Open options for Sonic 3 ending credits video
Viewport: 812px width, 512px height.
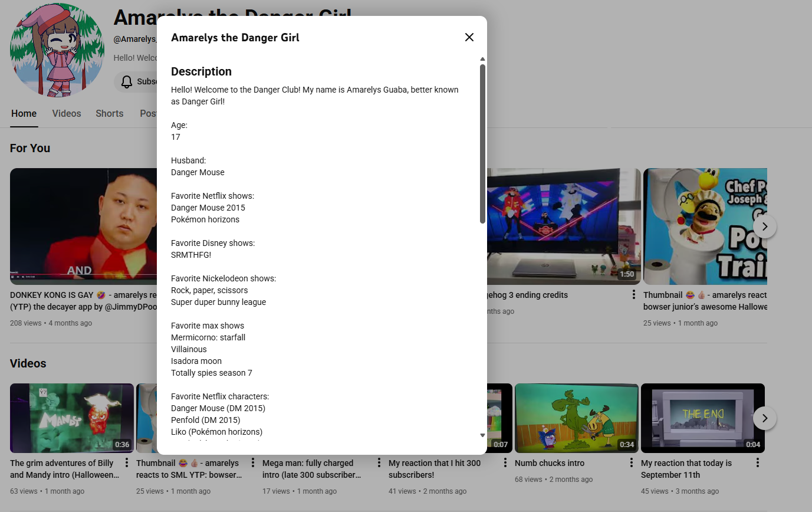634,294
